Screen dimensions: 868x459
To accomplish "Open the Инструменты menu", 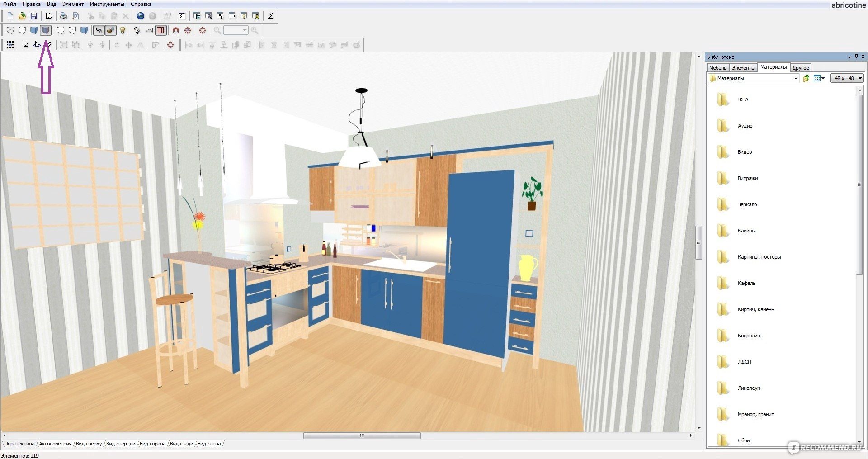I will click(107, 4).
